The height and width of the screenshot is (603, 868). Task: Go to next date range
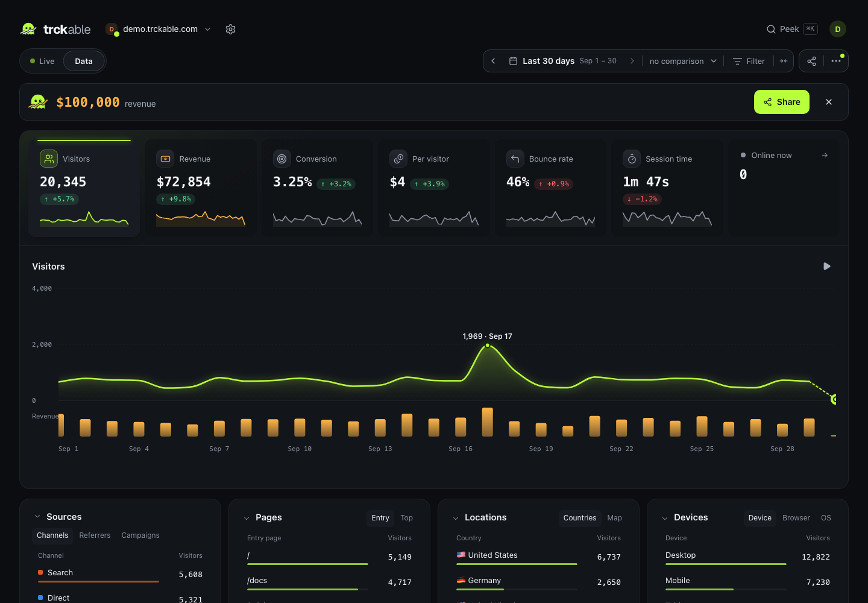pos(632,61)
